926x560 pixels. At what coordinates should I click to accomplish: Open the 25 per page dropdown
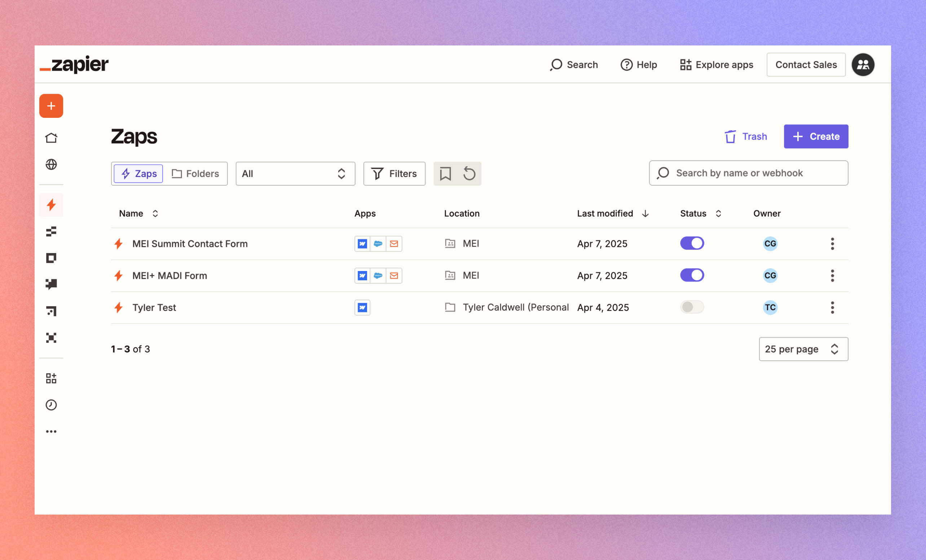[x=803, y=349]
